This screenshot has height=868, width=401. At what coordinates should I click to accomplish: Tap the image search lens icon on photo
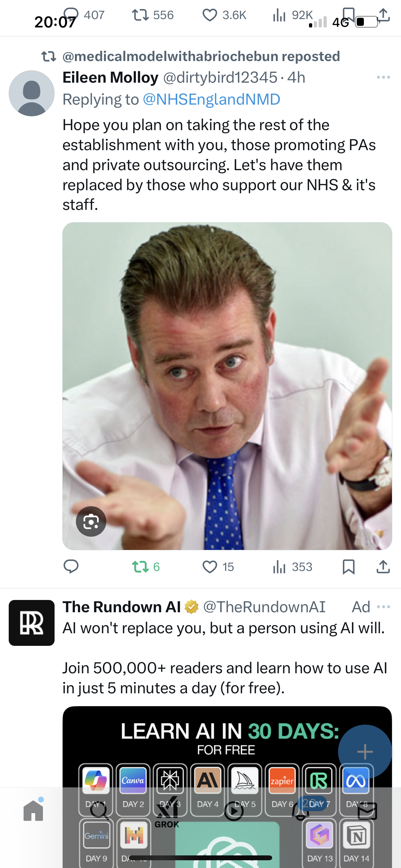tap(91, 521)
